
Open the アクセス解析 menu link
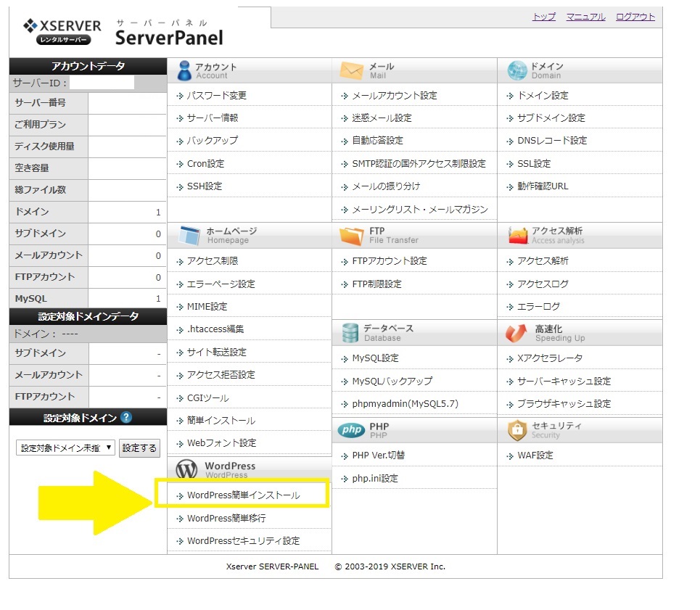pos(543,261)
